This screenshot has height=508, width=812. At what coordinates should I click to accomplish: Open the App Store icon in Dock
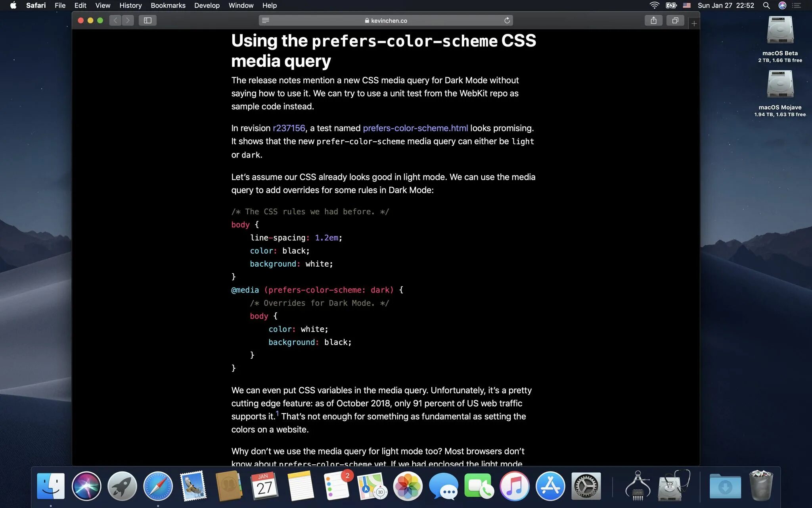pyautogui.click(x=550, y=486)
